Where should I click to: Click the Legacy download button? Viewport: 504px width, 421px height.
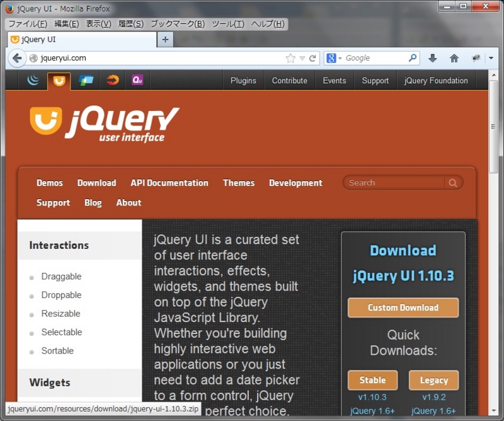[433, 380]
